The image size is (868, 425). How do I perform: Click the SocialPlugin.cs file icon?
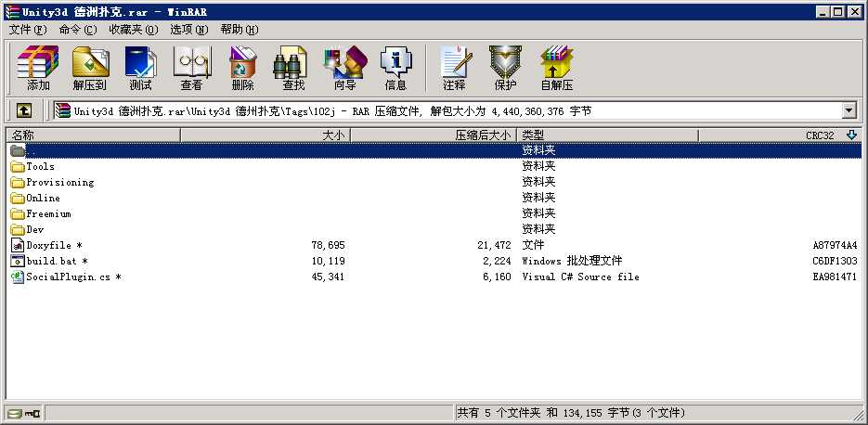pos(18,277)
